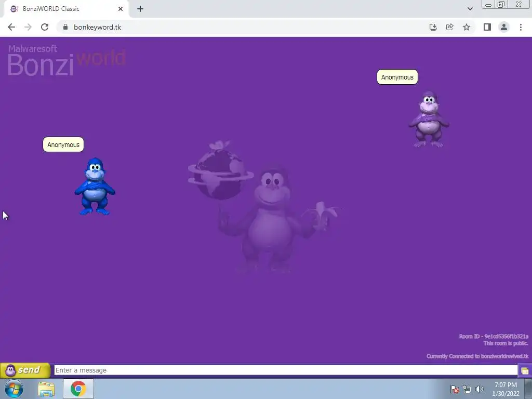Click the Room ID text
The image size is (532, 399).
494,336
